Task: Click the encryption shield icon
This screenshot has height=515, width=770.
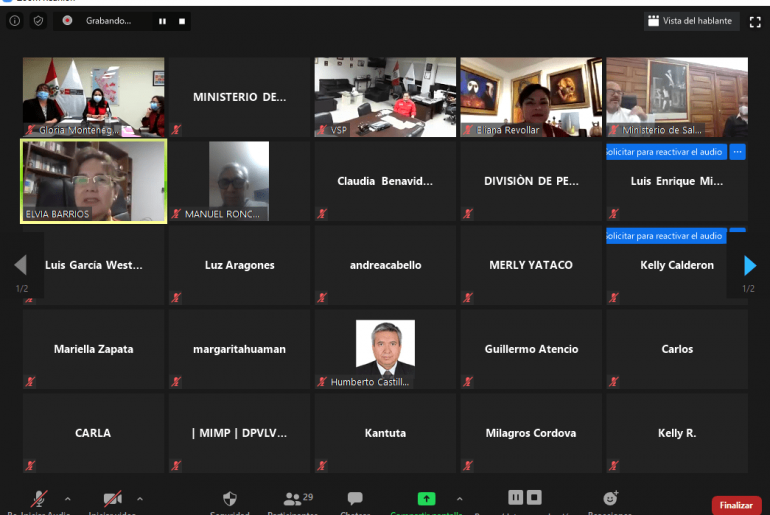Action: click(x=38, y=20)
